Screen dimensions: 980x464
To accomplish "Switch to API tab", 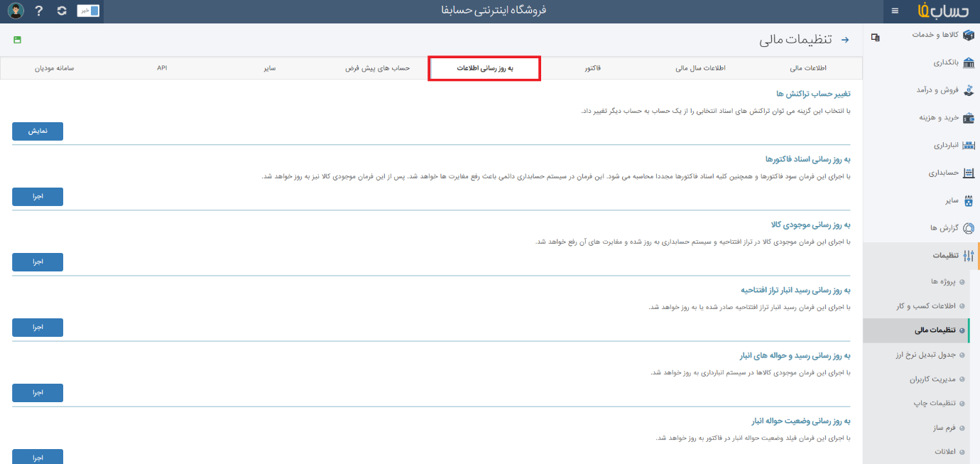I will pyautogui.click(x=162, y=68).
